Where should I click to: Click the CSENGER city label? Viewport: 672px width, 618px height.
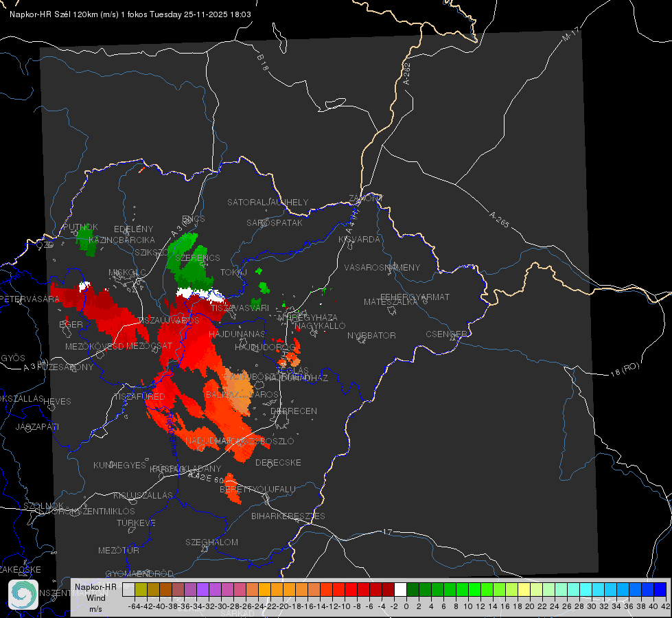coord(446,334)
